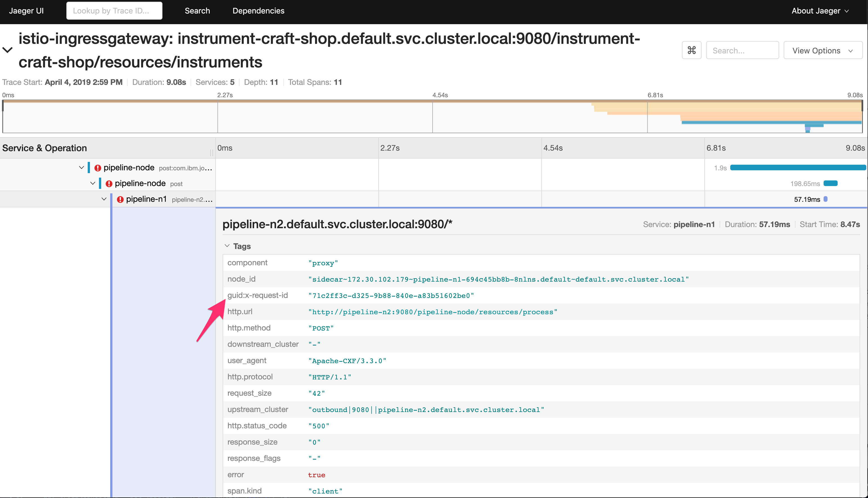This screenshot has height=498, width=868.
Task: Collapse the pipeline-n1 span row chevron
Action: (104, 199)
